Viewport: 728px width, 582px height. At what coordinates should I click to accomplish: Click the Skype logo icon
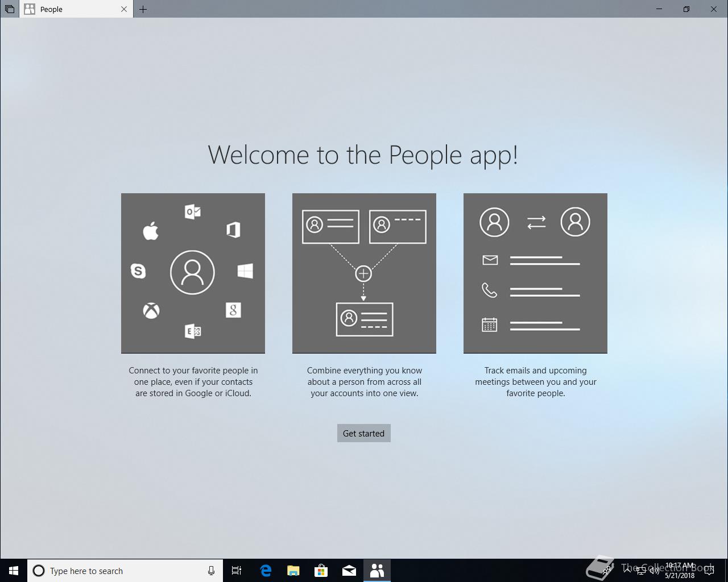(x=138, y=271)
